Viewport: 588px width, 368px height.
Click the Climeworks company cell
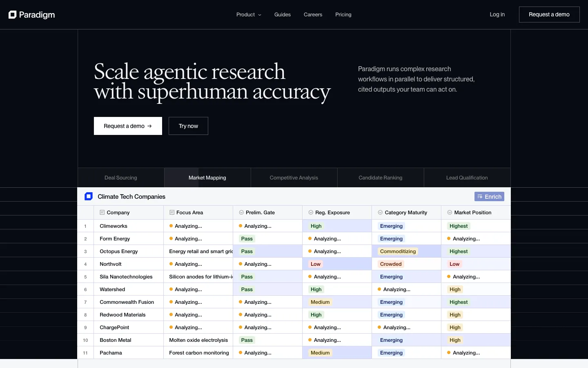point(129,226)
